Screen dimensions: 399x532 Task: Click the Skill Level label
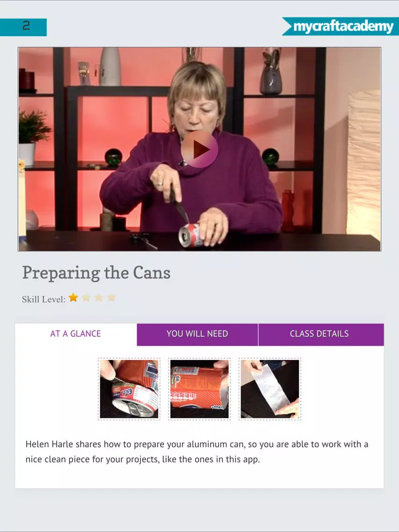44,299
